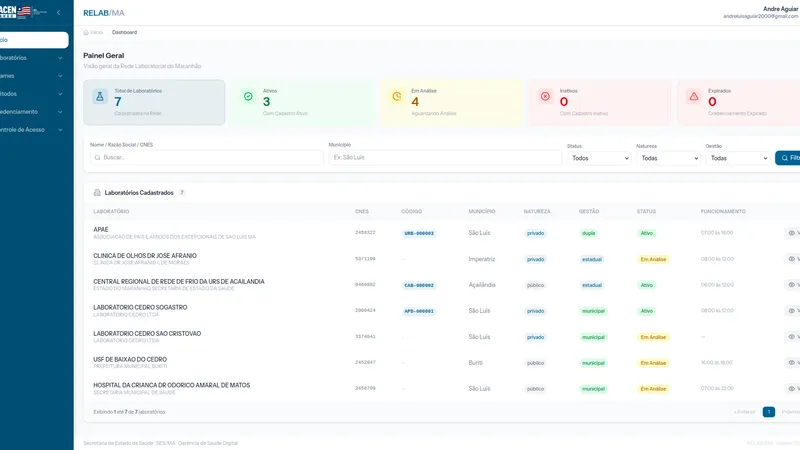Select the Expirados summary card
The image size is (800, 450).
[739, 102]
